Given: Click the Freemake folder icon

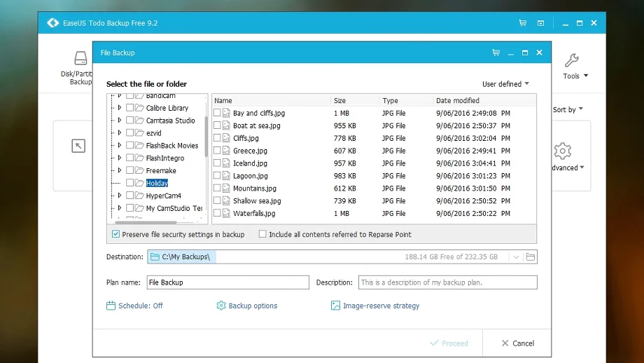Looking at the screenshot, I should 139,170.
